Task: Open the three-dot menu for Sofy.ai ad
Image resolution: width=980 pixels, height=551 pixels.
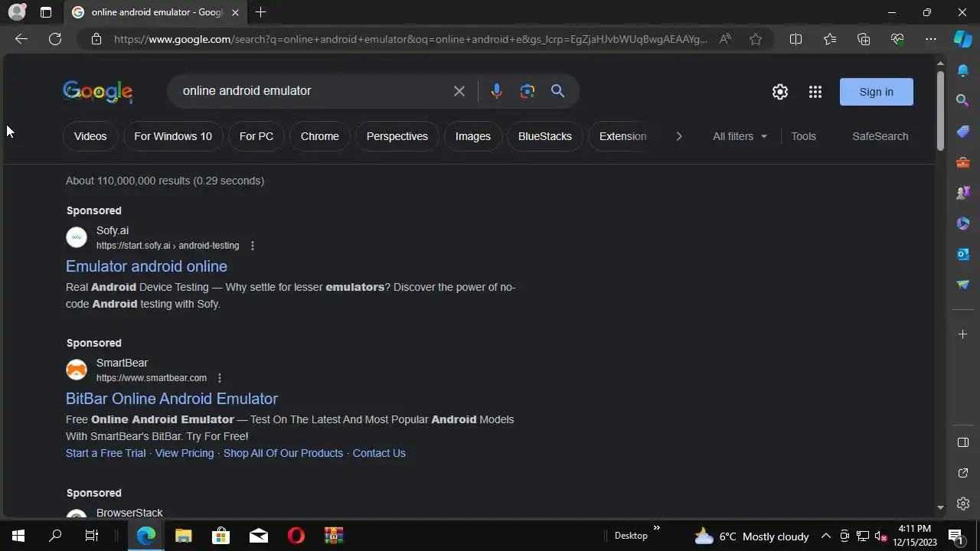Action: (x=253, y=246)
